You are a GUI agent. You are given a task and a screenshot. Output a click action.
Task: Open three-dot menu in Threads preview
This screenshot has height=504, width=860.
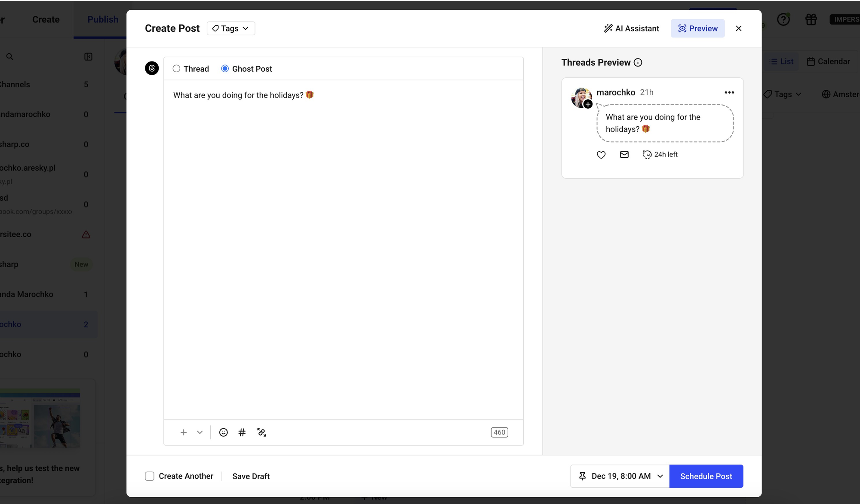[729, 92]
